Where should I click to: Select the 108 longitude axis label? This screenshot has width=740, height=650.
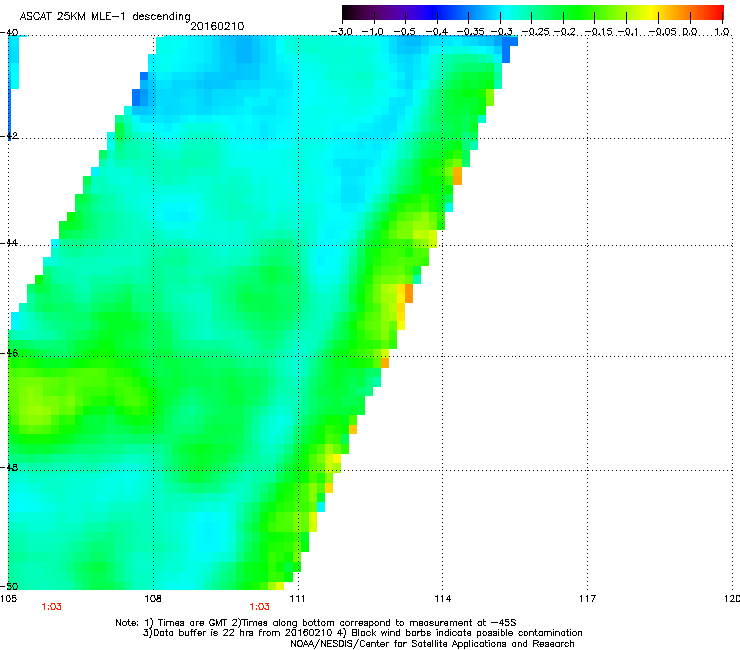pyautogui.click(x=153, y=599)
